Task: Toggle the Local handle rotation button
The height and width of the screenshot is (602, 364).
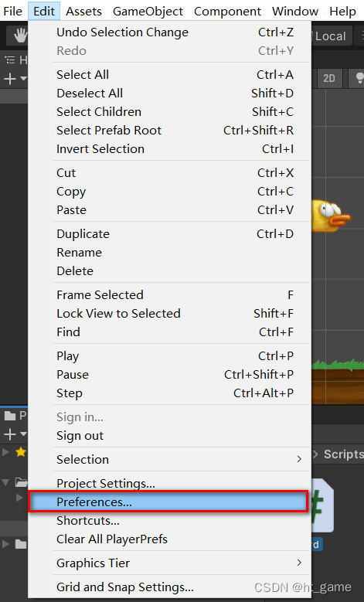Action: click(x=330, y=36)
